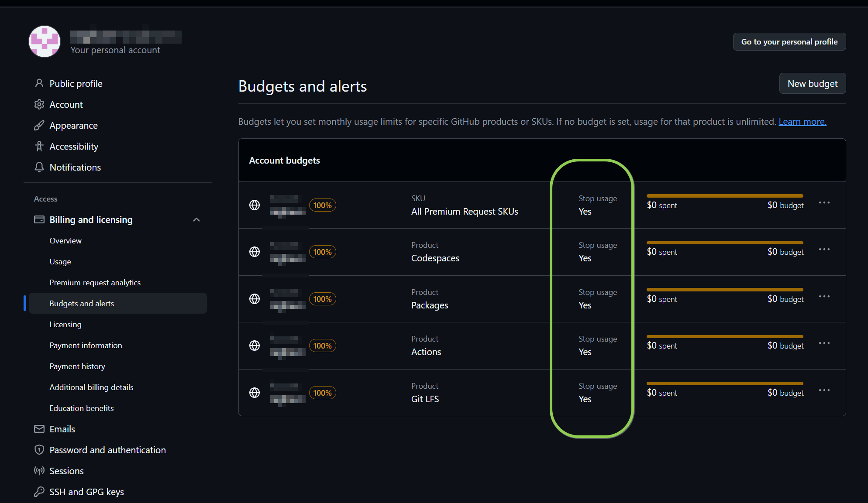Click the Codespaces product name
The width and height of the screenshot is (868, 503).
point(435,258)
